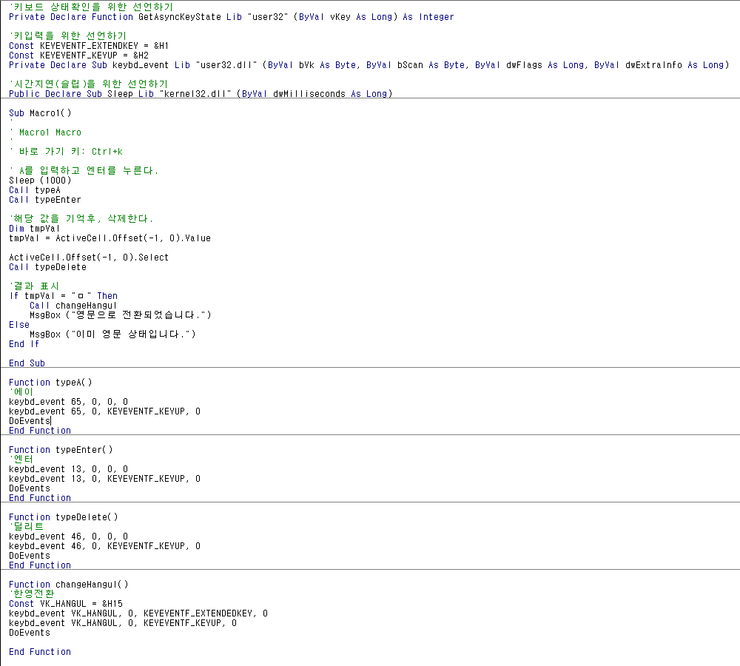
Task: Click the Public Declare Sub Sleep line
Action: [x=200, y=93]
